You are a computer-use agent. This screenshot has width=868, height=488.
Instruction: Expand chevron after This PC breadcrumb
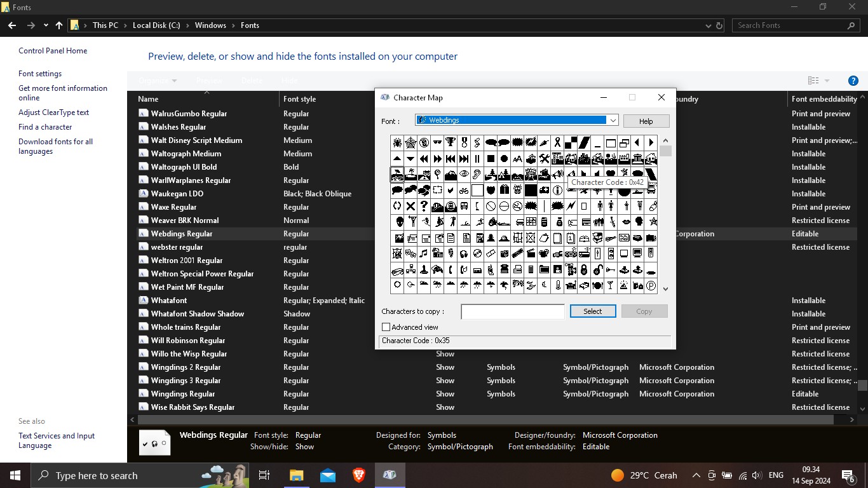[125, 25]
